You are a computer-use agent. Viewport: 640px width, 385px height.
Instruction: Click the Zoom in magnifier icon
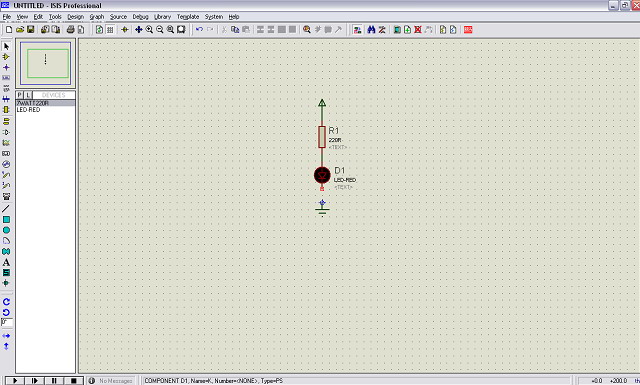pyautogui.click(x=149, y=29)
